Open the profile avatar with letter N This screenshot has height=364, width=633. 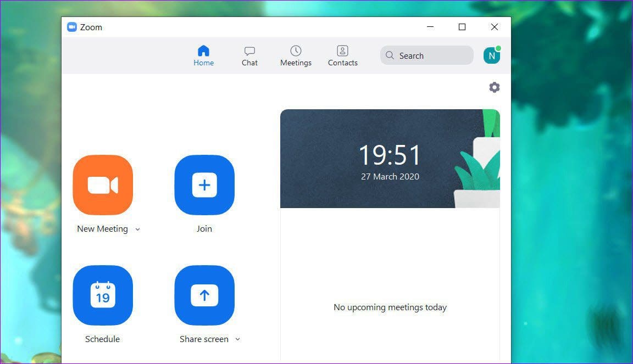click(492, 55)
